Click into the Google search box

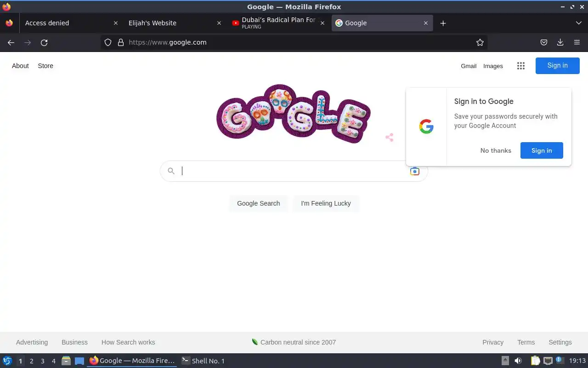pos(294,171)
